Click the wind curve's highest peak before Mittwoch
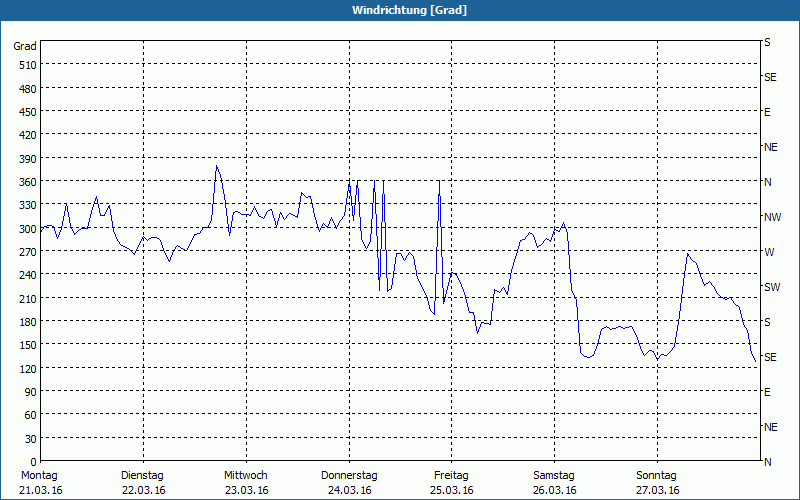Viewport: 800px width, 500px height. 216,166
